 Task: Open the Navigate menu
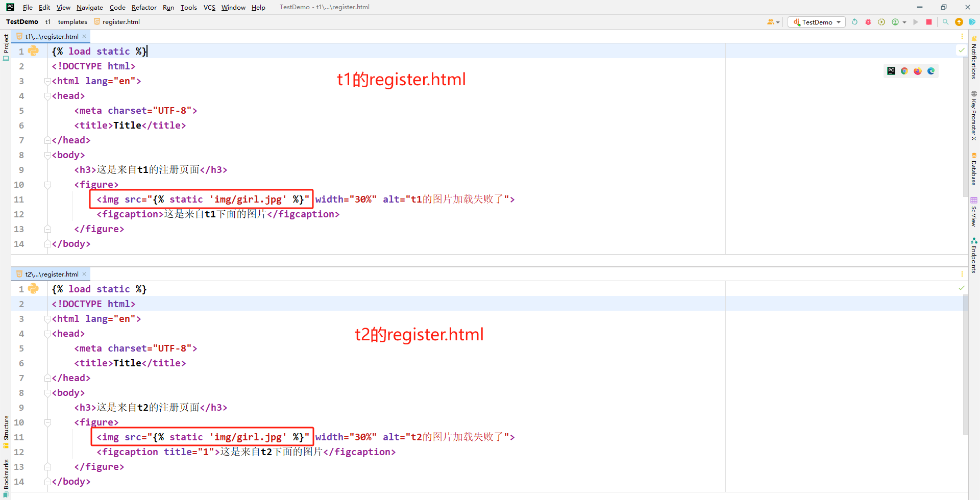[90, 7]
